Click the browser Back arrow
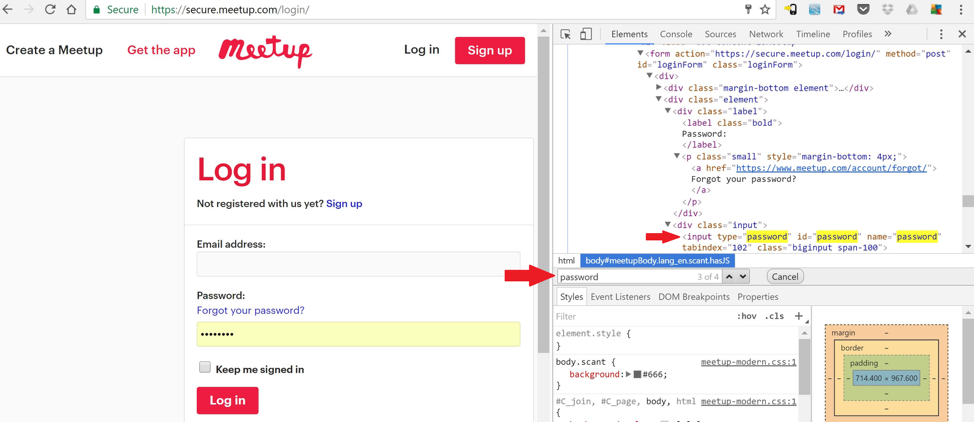This screenshot has width=974, height=422. pyautogui.click(x=7, y=9)
